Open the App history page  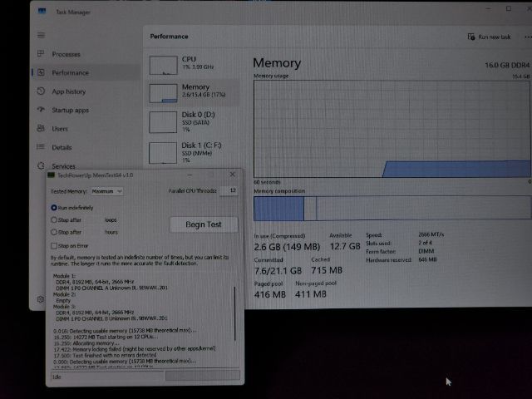(68, 91)
